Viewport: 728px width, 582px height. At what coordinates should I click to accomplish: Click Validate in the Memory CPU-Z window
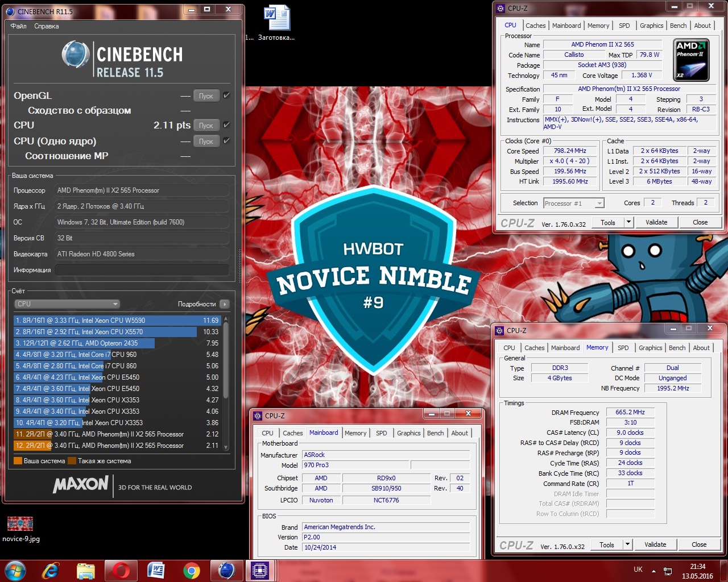pyautogui.click(x=655, y=544)
